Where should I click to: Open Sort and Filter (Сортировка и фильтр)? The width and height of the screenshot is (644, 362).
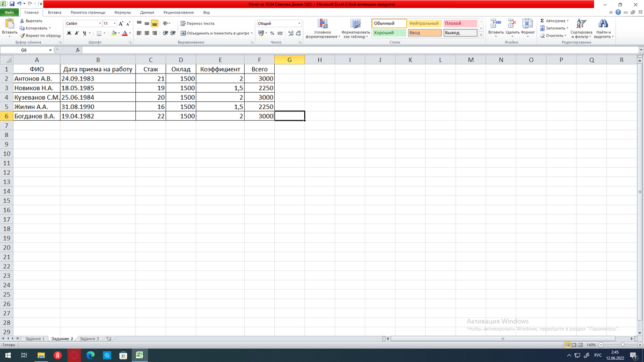coord(581,28)
